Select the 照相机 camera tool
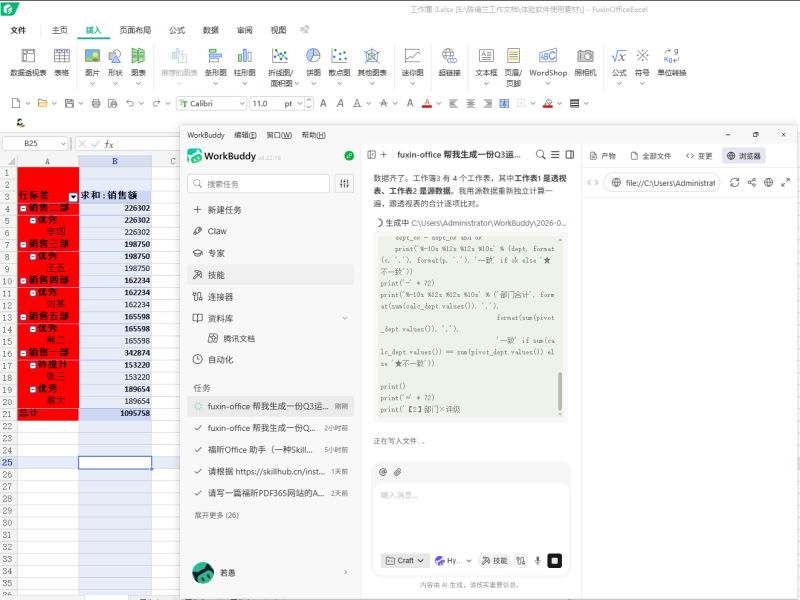The image size is (800, 600). (x=585, y=62)
